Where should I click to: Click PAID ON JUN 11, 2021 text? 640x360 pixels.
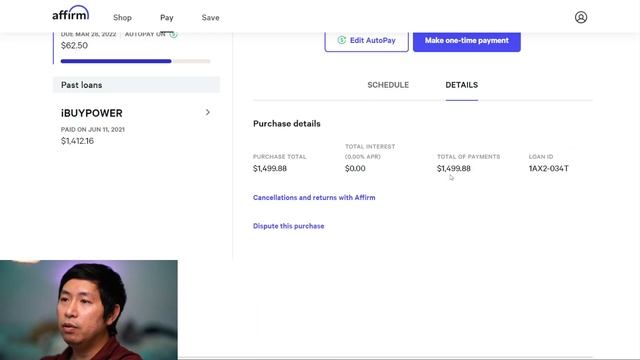93,129
